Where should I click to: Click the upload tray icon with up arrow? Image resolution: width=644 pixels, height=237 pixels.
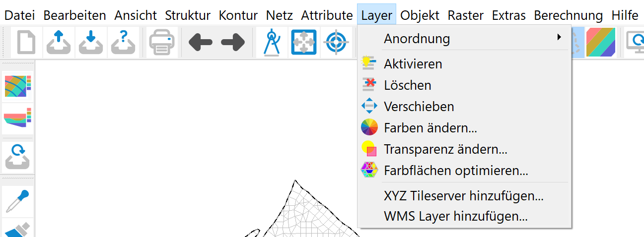59,42
